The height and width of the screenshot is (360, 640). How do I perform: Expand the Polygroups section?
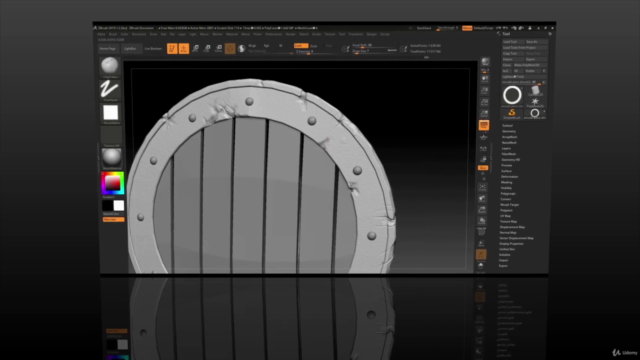508,193
